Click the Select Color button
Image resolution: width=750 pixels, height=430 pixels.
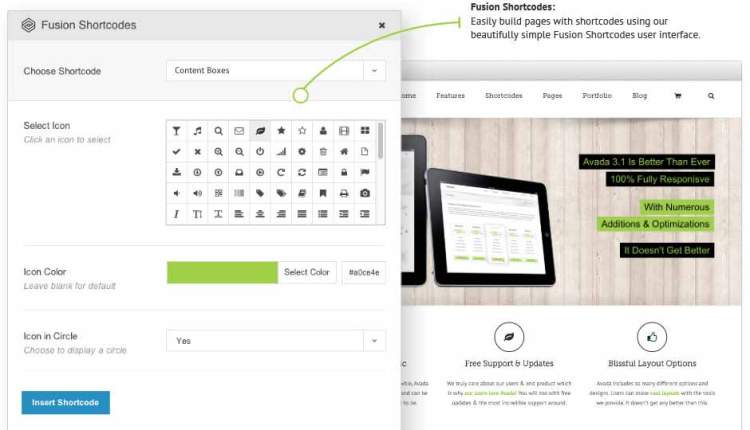tap(307, 272)
